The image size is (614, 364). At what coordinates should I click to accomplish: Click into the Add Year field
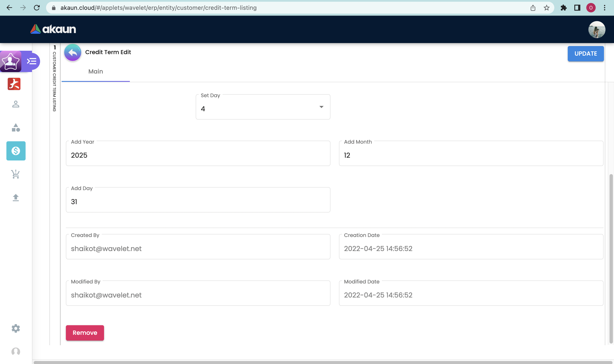[198, 155]
